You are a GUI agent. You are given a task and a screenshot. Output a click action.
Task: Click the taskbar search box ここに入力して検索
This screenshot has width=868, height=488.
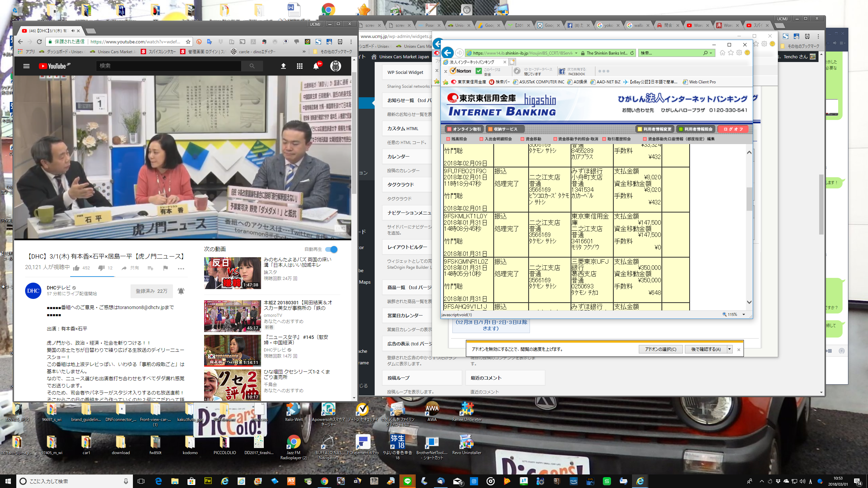(74, 481)
